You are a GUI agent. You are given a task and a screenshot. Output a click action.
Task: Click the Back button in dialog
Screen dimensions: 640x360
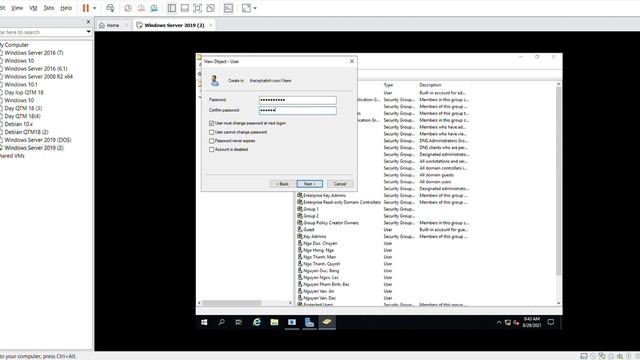282,184
